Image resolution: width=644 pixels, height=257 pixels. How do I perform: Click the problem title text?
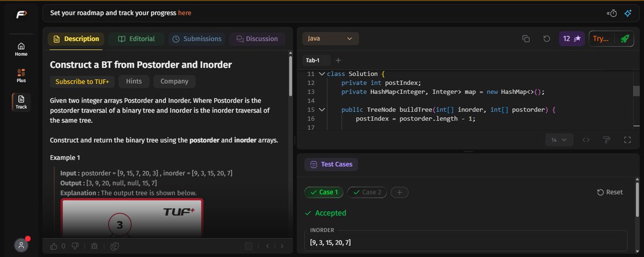141,65
